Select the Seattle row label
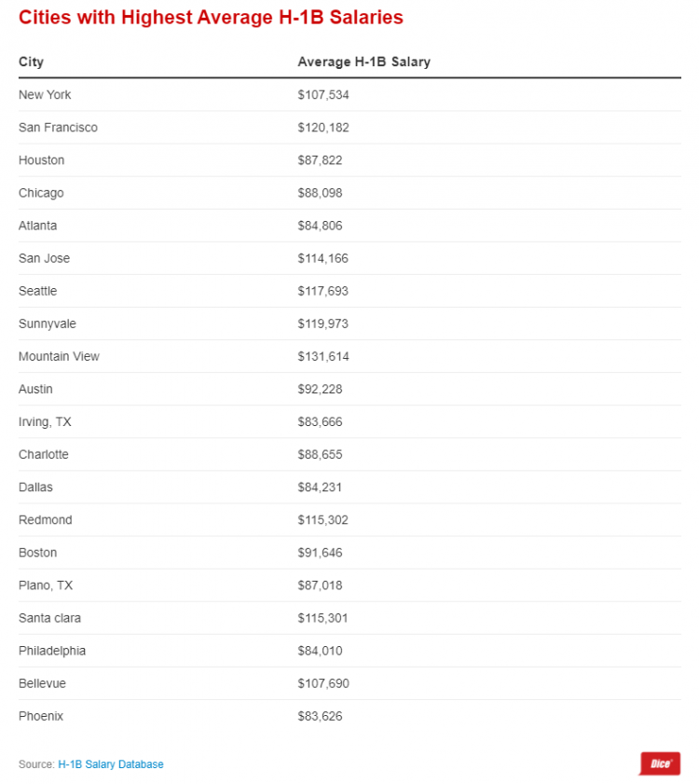699x784 pixels. (37, 291)
